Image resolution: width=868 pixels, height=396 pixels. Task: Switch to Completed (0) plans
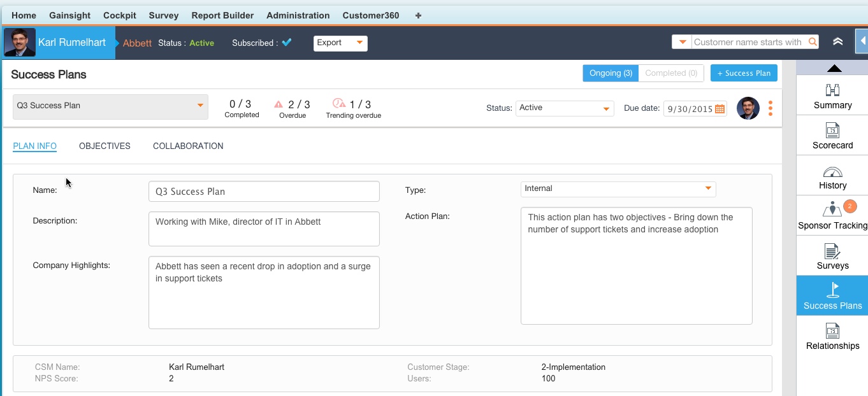671,73
